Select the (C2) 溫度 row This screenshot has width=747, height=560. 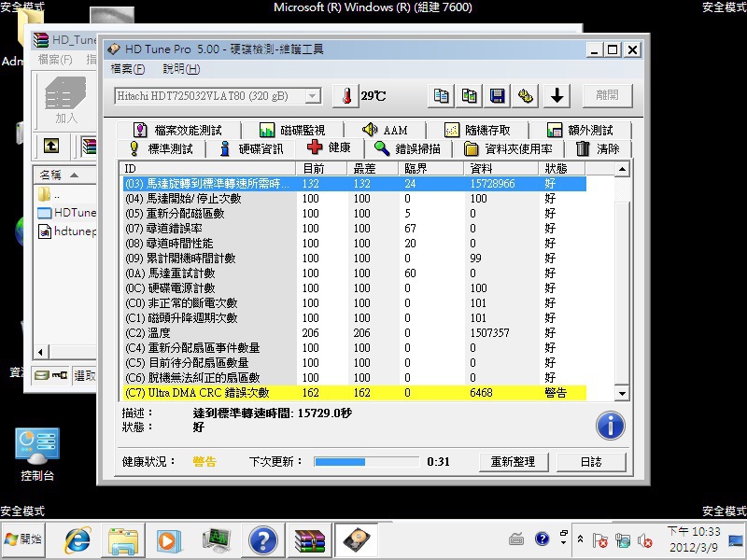[x=355, y=333]
